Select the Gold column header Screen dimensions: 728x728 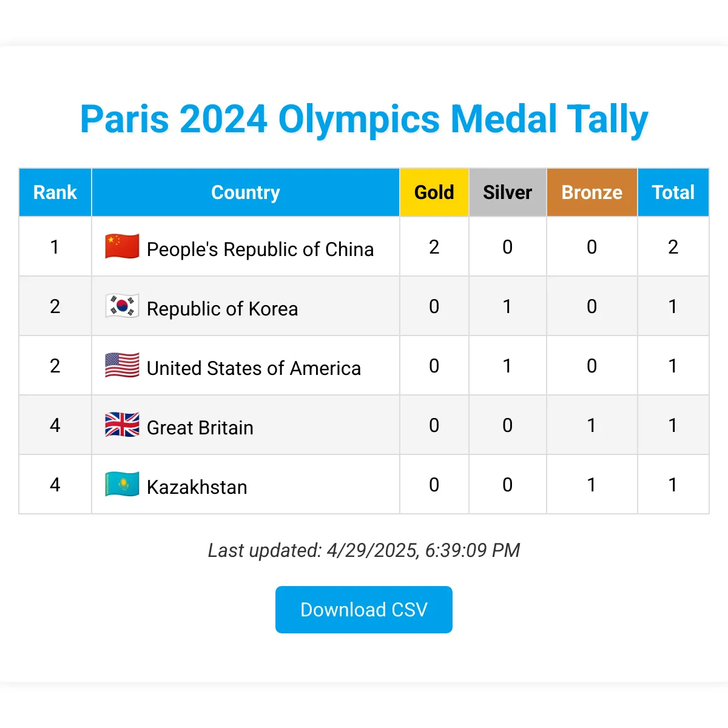click(x=434, y=192)
